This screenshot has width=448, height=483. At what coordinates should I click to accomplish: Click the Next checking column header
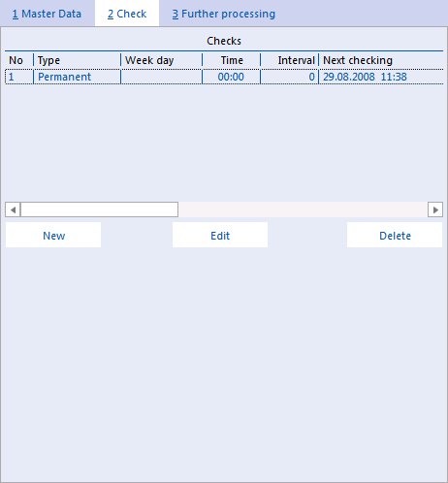point(381,60)
